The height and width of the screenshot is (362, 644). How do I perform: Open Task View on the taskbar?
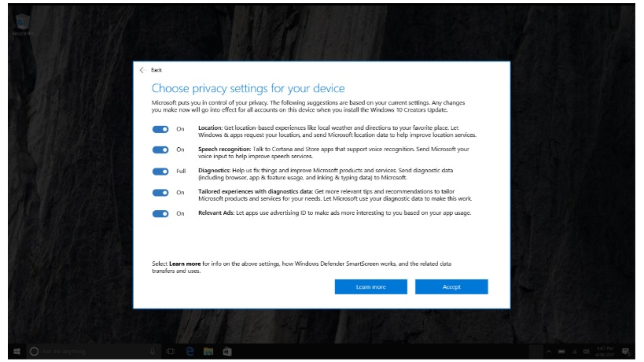tap(171, 351)
